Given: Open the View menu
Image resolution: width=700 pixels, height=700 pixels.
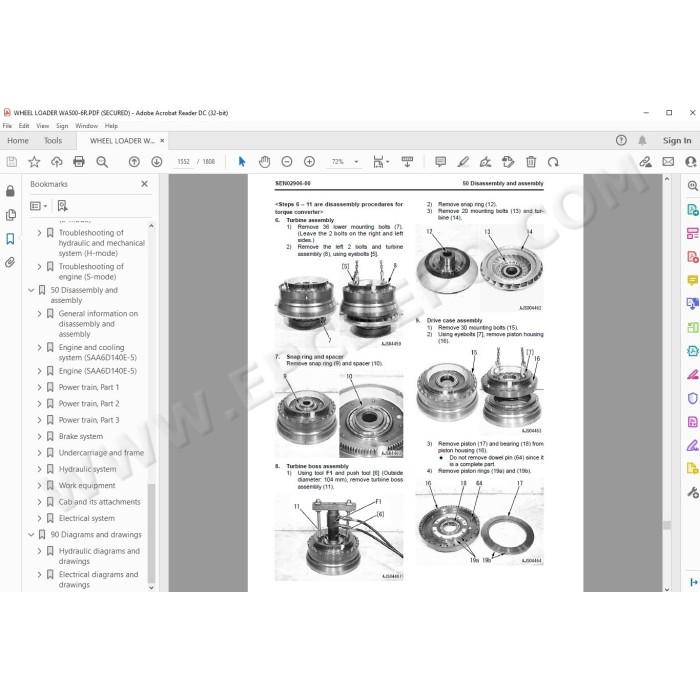Looking at the screenshot, I should (42, 126).
